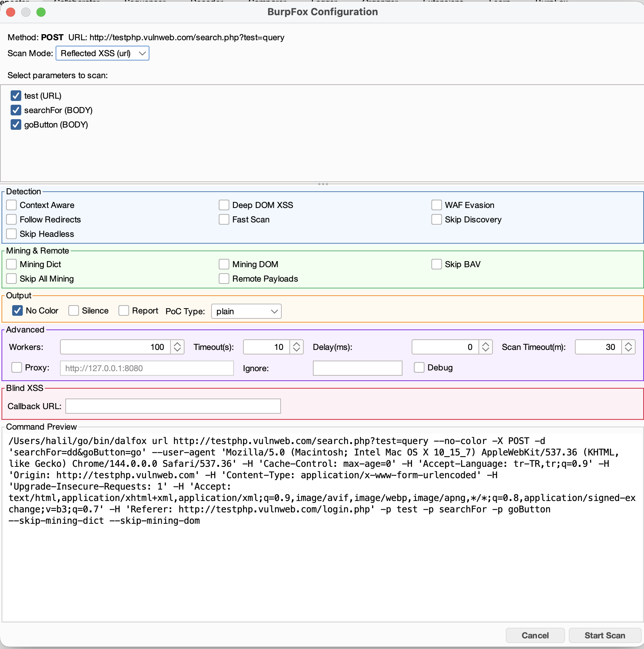Enable Silence output mode
The image size is (644, 649).
(x=74, y=310)
